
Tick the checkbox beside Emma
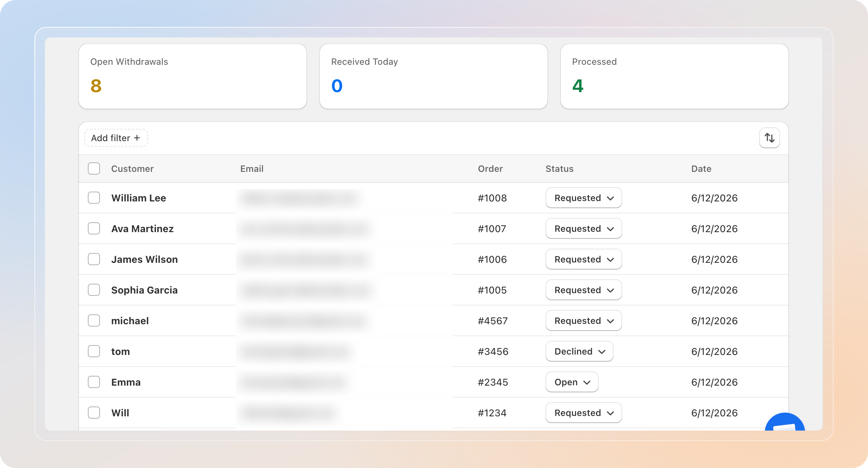tap(94, 382)
